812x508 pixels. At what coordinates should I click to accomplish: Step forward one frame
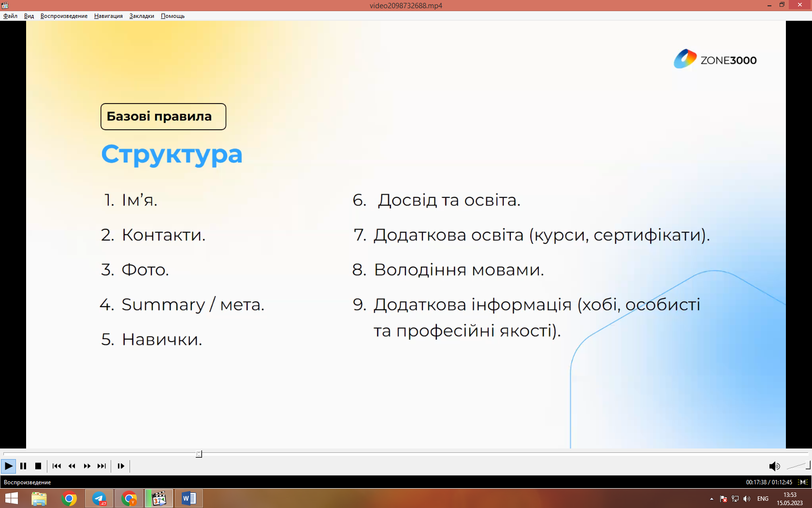[x=121, y=466]
